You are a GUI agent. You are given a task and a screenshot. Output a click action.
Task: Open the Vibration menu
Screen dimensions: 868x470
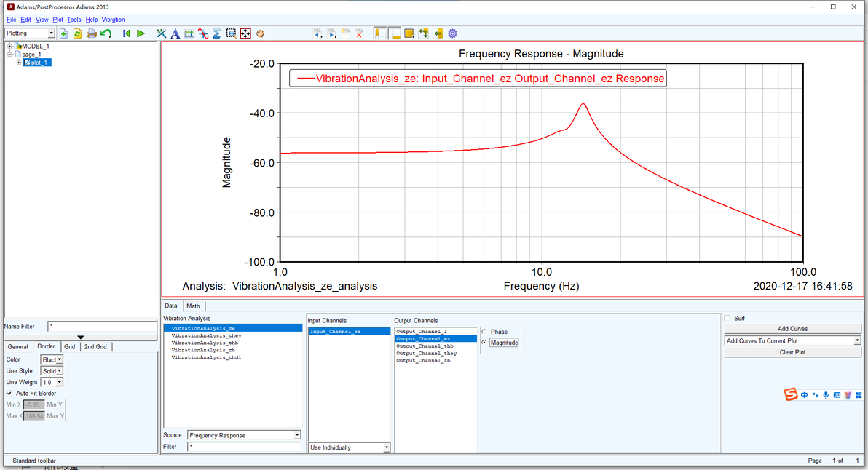click(113, 20)
